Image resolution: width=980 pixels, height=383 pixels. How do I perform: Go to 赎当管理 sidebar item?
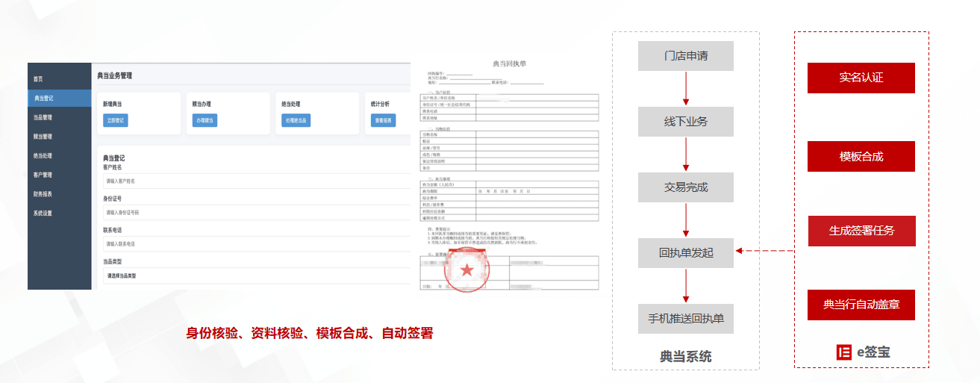point(43,137)
